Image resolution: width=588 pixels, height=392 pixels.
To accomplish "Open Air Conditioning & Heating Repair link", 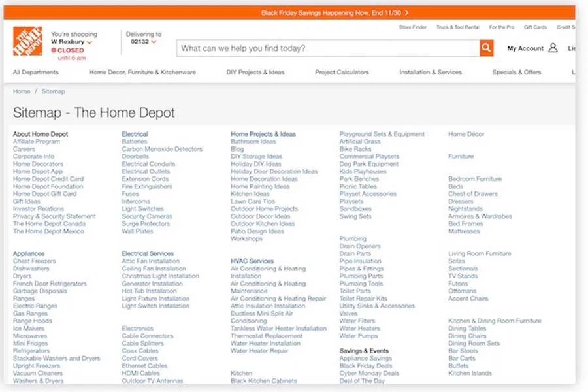I will click(x=278, y=299).
